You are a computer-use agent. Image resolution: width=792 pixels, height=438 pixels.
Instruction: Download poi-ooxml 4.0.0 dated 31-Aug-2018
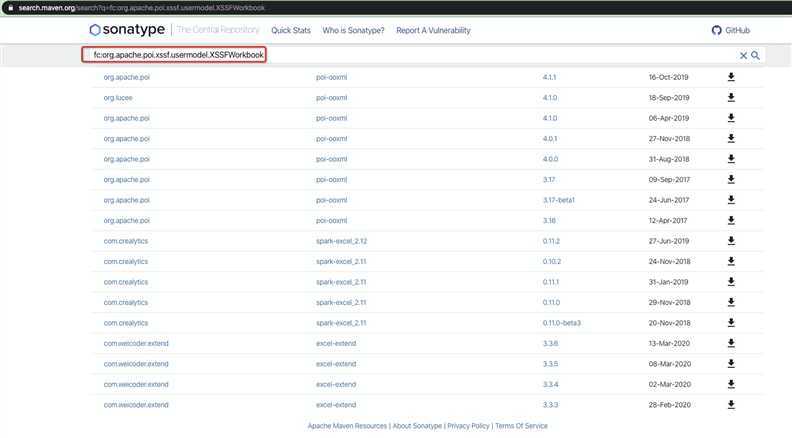click(x=731, y=159)
